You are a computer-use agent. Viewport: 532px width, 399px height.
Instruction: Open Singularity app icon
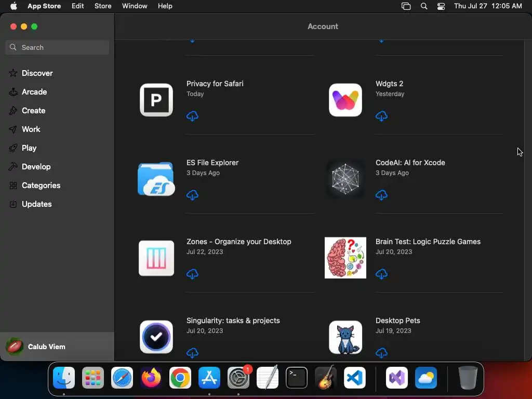(156, 337)
